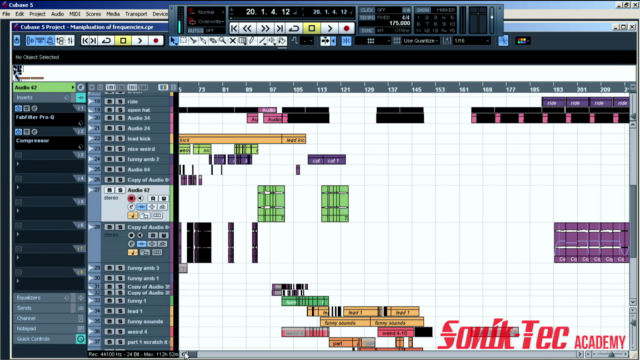Viewport: 640px width, 360px height.
Task: Toggle Snap on the project toolbar
Action: coord(346,41)
